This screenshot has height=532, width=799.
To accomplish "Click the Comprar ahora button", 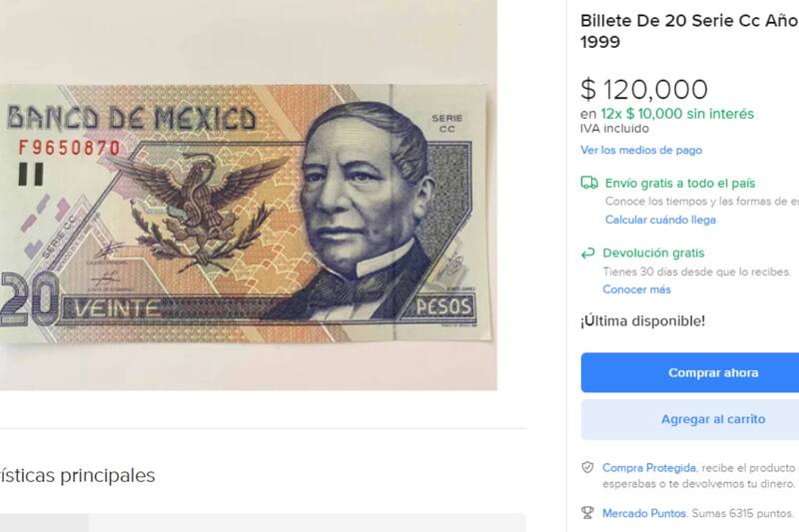I will click(x=690, y=372).
